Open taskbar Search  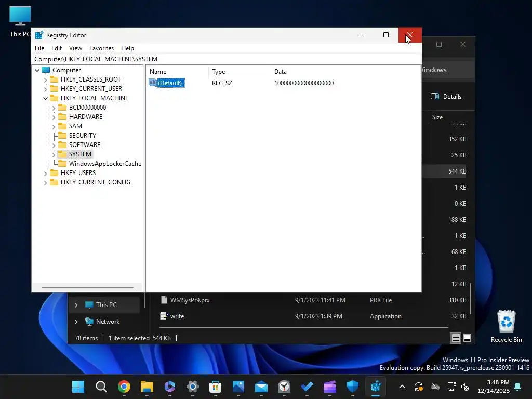pyautogui.click(x=101, y=387)
